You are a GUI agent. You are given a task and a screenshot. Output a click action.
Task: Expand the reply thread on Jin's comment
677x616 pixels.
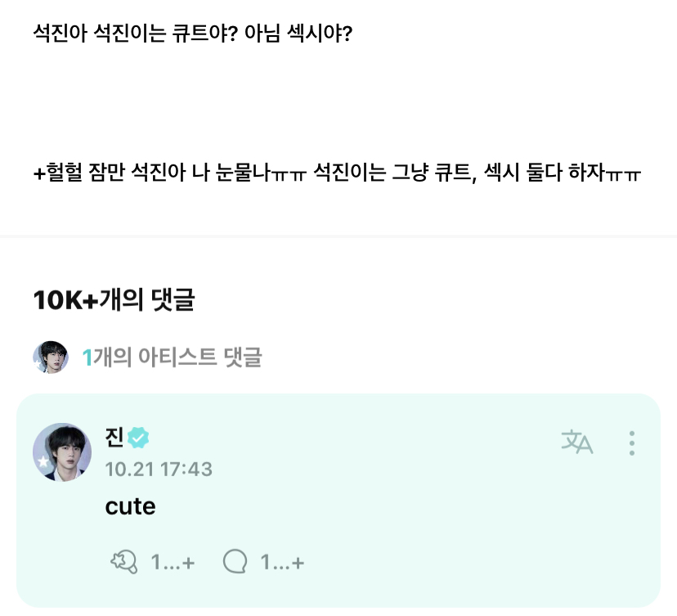pyautogui.click(x=263, y=562)
